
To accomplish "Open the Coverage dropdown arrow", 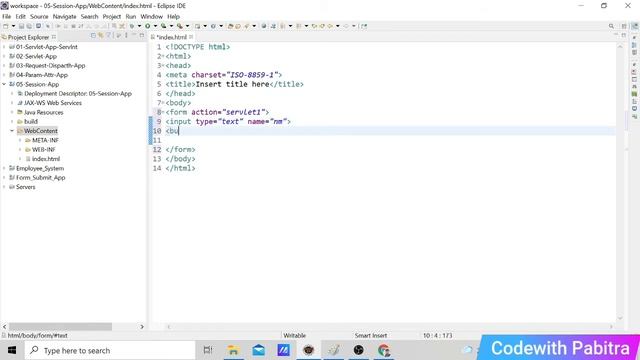I will click(171, 26).
